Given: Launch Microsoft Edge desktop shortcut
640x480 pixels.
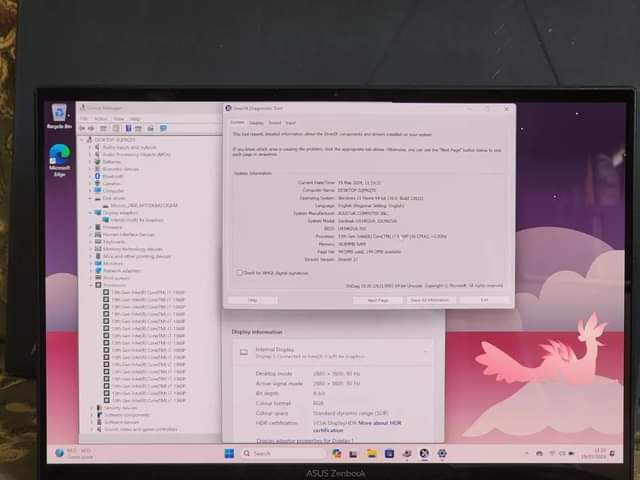Looking at the screenshot, I should (x=59, y=160).
